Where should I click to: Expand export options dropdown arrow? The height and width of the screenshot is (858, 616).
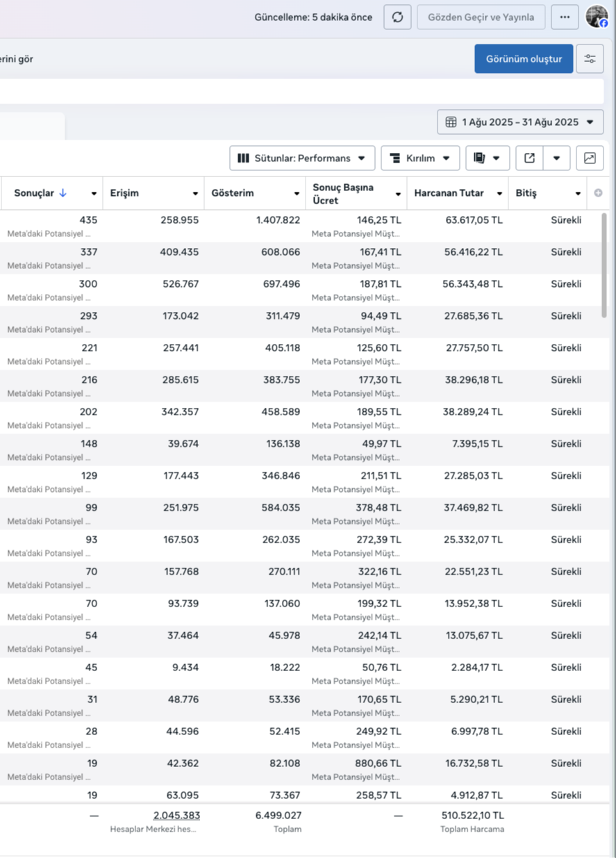(556, 158)
